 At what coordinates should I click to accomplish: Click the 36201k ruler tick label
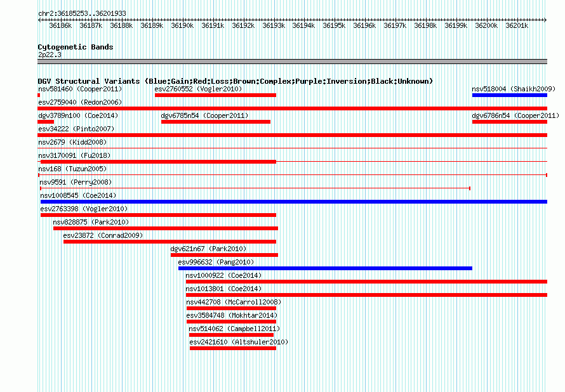click(x=517, y=25)
